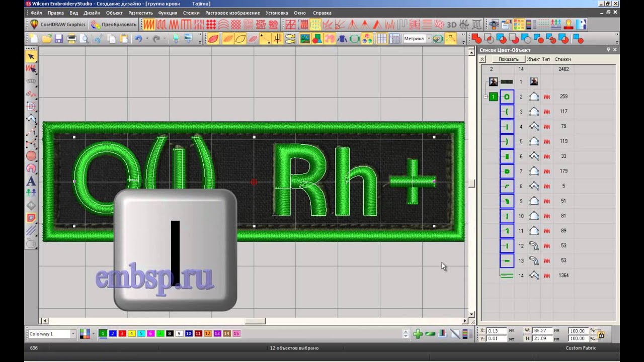Pin the Список Цвет-Объект panel
The image size is (644, 362).
pos(608,50)
